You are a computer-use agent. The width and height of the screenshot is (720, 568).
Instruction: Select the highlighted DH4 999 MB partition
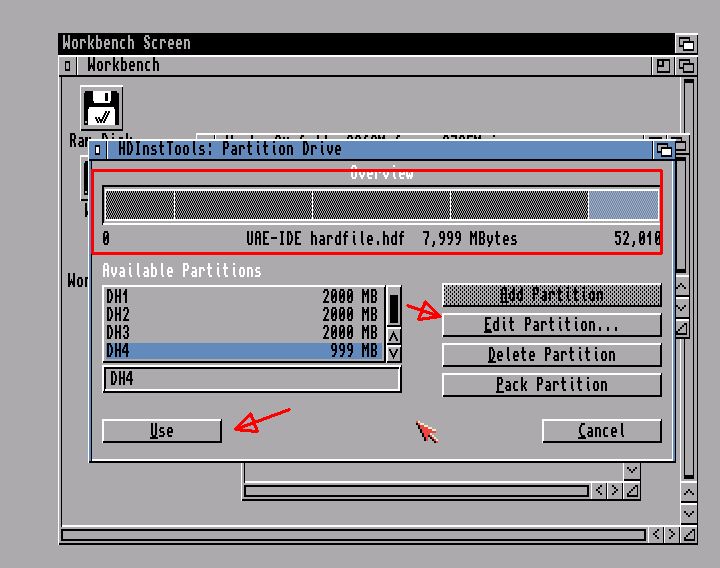[x=242, y=350]
